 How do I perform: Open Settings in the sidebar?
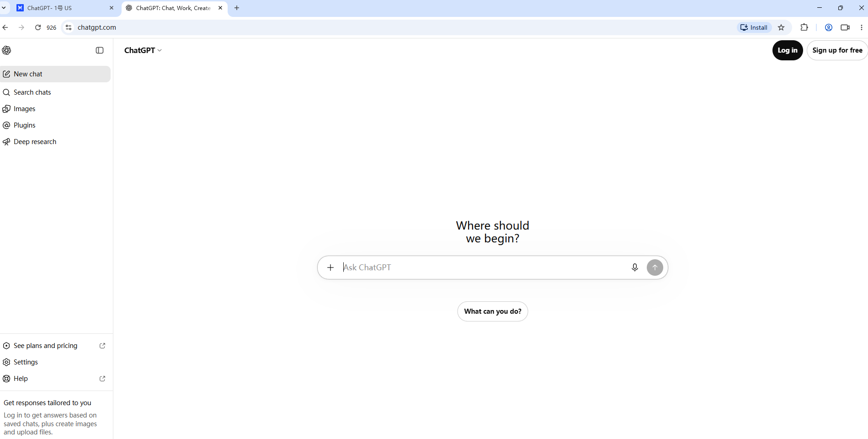point(55,362)
